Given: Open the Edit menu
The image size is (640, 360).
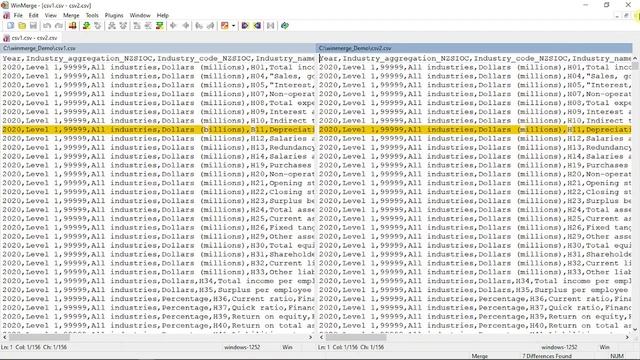Looking at the screenshot, I should [x=33, y=16].
